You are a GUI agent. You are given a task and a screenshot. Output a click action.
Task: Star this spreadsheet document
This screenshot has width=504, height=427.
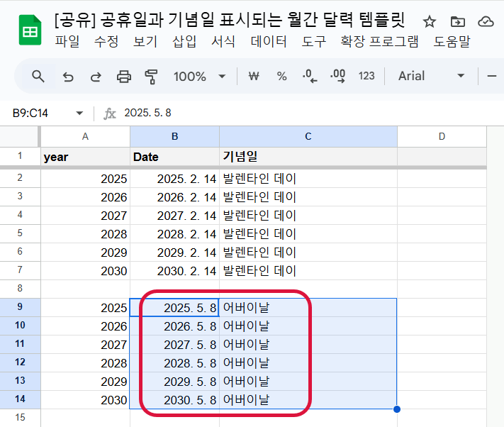[x=429, y=22]
